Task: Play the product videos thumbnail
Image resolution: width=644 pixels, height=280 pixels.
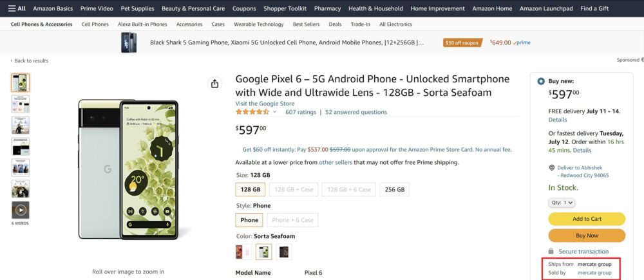Action: (20, 210)
